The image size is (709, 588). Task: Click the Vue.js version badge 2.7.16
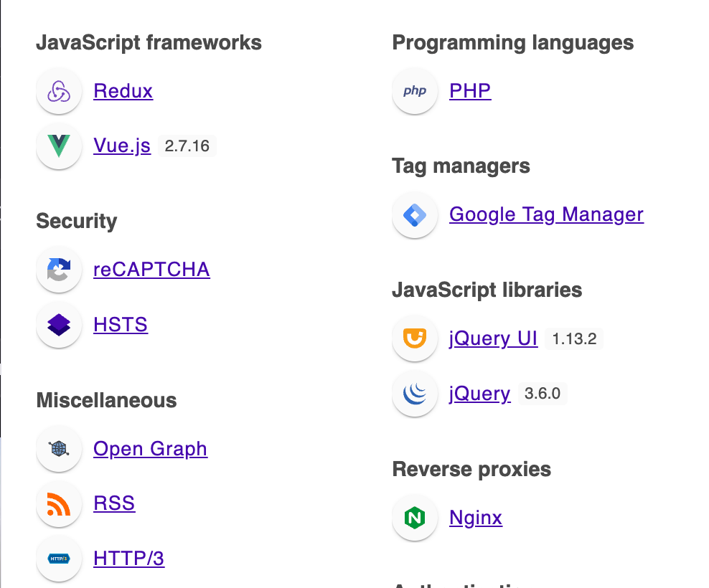[187, 146]
